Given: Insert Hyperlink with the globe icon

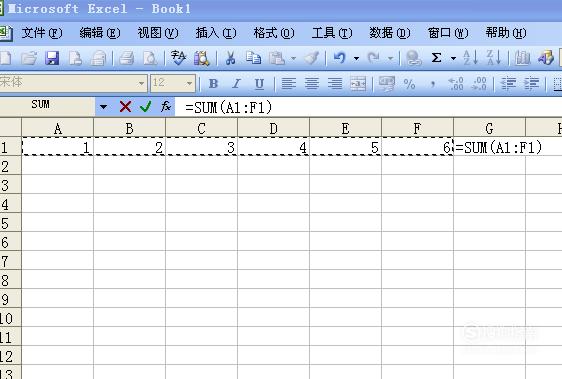Looking at the screenshot, I should 413,58.
